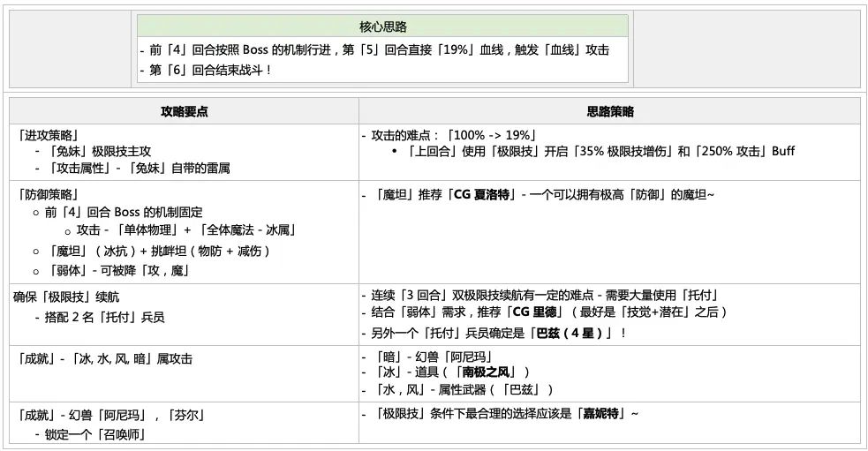Select the 「防御策略」 heading

47,195
